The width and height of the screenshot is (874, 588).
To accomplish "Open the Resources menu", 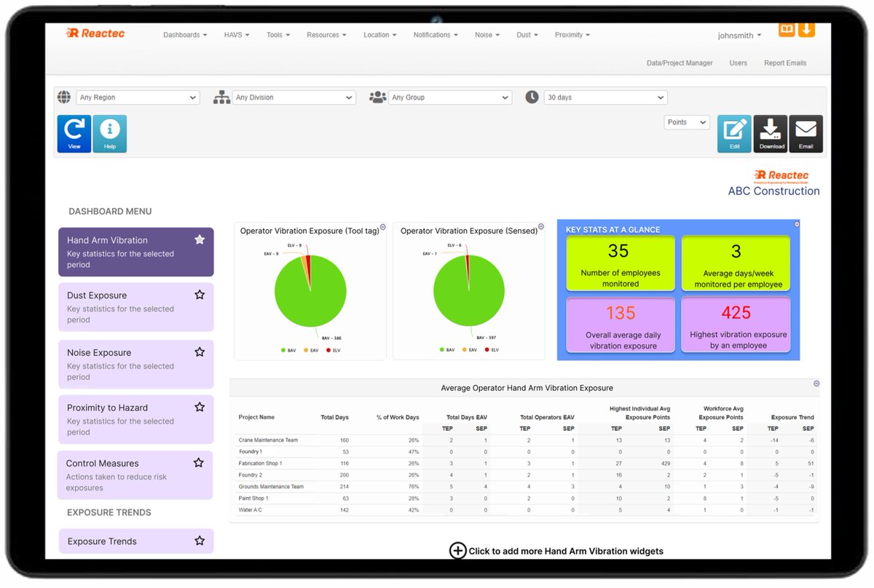I will [x=326, y=35].
